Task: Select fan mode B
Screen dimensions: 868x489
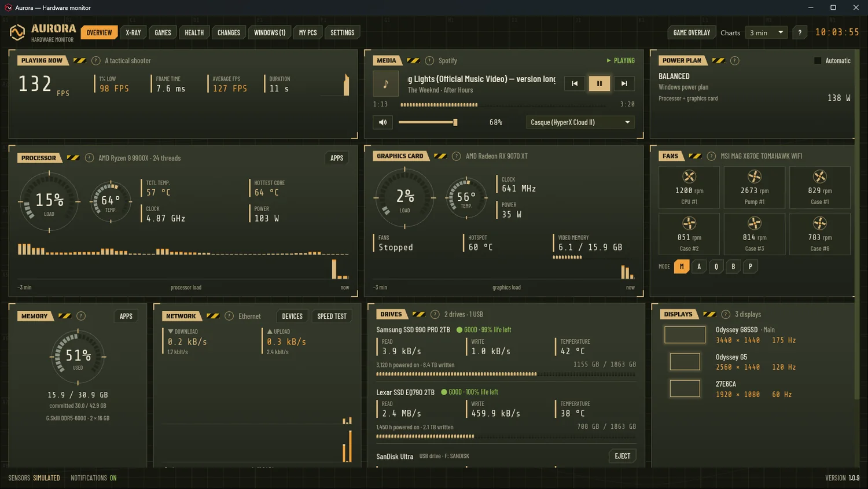Action: pyautogui.click(x=733, y=267)
